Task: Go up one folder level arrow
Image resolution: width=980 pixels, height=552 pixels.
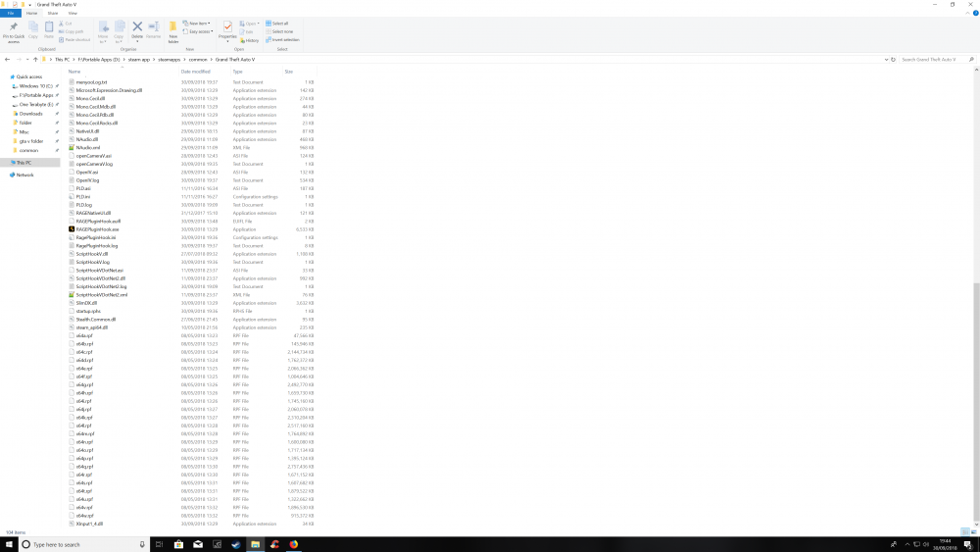Action: click(x=35, y=60)
